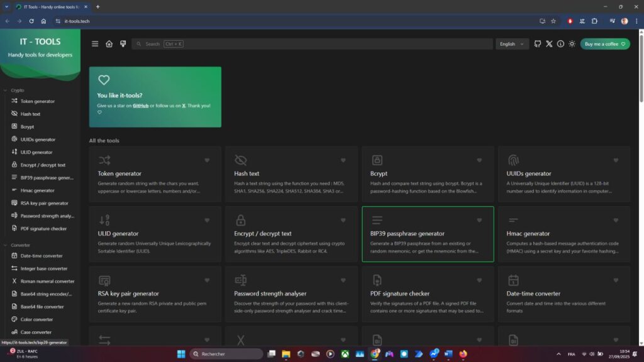Image resolution: width=644 pixels, height=362 pixels.
Task: Favorite the Hmac generator card heart
Action: pos(616,220)
